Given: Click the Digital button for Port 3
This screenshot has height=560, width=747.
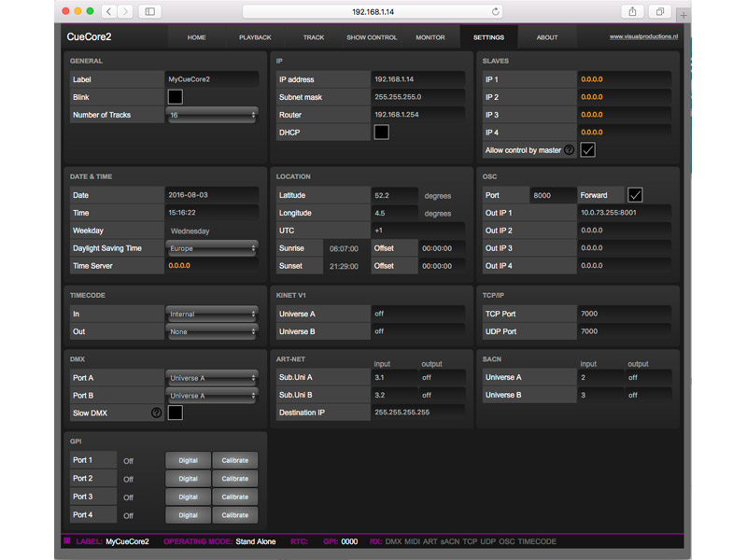Looking at the screenshot, I should click(188, 497).
